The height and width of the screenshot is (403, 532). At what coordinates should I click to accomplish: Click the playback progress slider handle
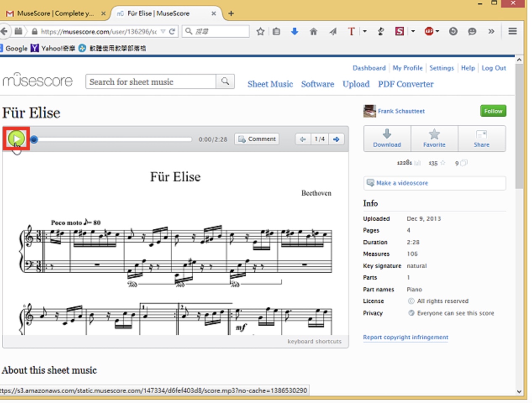34,139
